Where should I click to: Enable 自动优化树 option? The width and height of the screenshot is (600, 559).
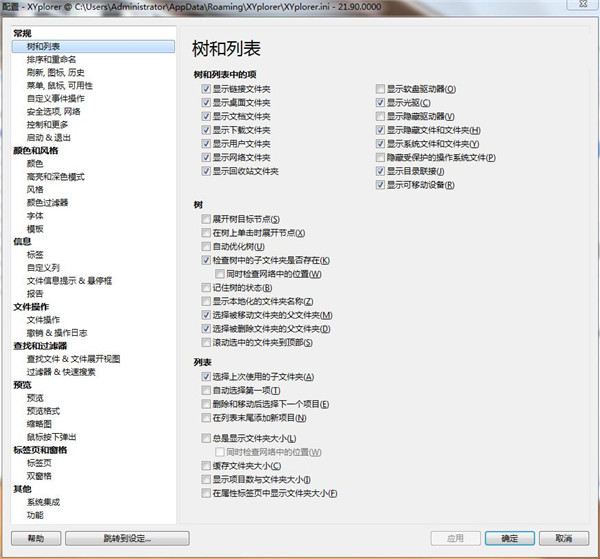[205, 246]
